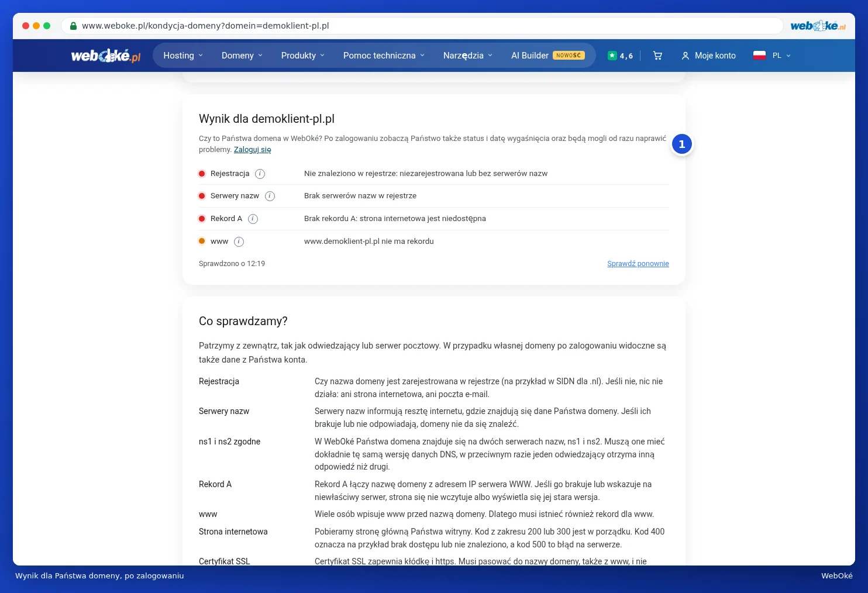Click the red Rejestracja status dot
The image size is (868, 593).
[202, 174]
